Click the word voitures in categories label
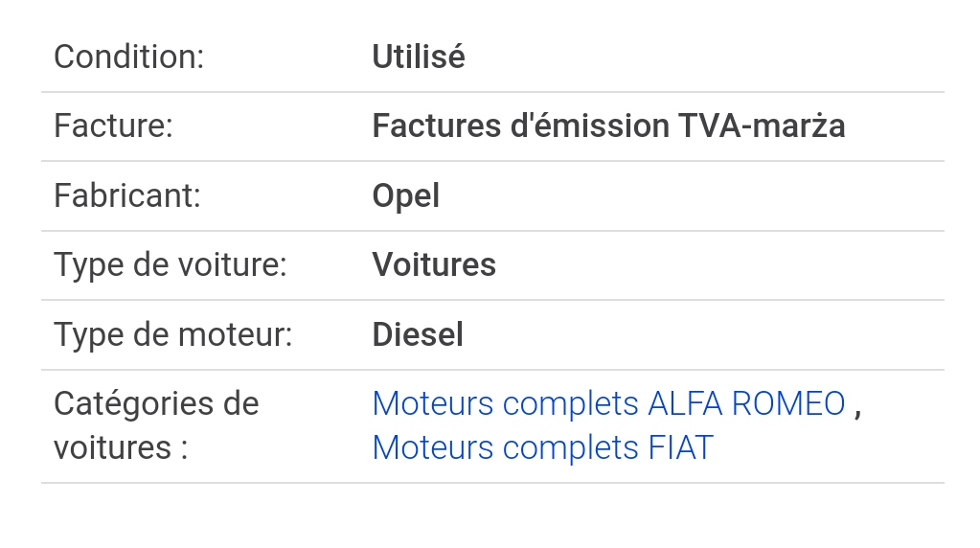The width and height of the screenshot is (980, 548). [112, 448]
